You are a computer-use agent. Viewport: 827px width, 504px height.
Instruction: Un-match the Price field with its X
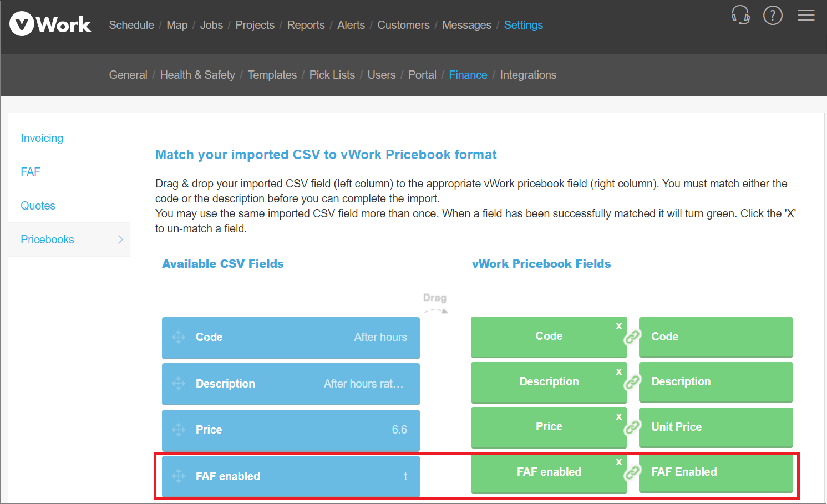tap(619, 416)
